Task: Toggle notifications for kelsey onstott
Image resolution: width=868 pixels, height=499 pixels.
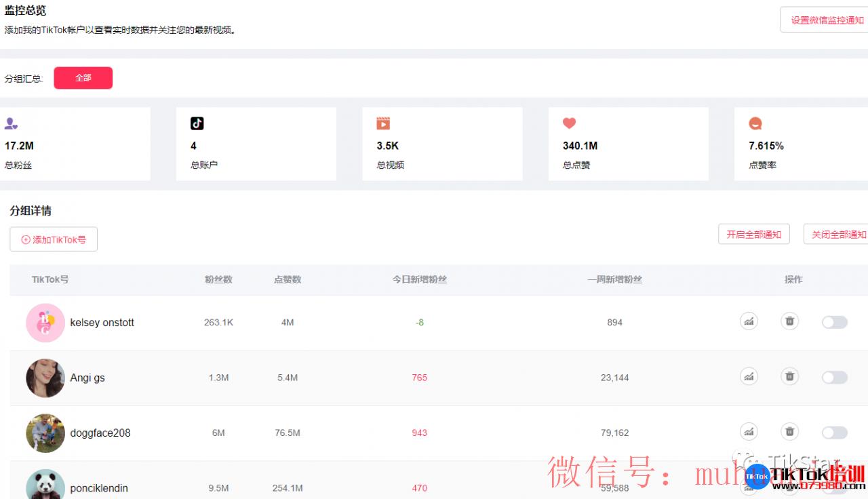Action: click(835, 322)
